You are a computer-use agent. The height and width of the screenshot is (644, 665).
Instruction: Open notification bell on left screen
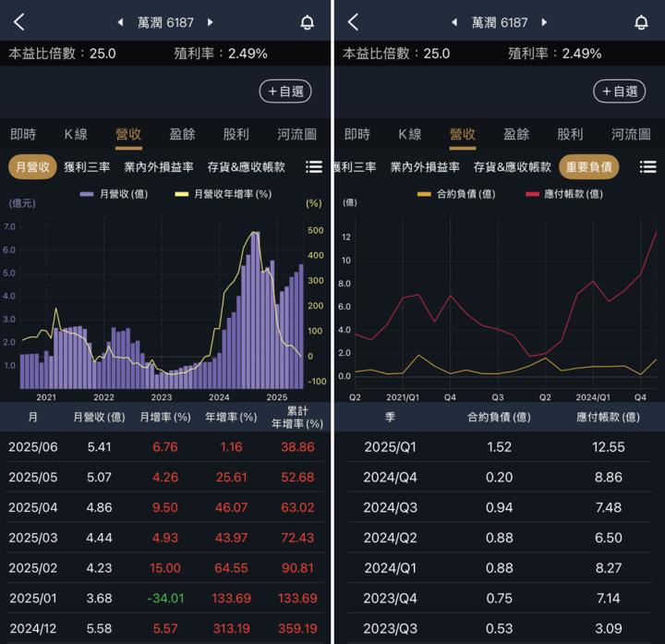(308, 22)
